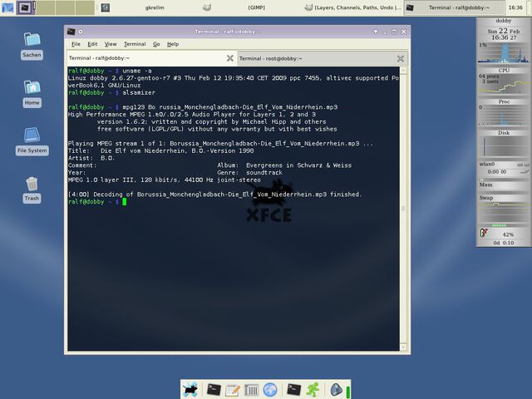The image size is (532, 399).
Task: Activate the gkrellm taskbar button
Action: (x=148, y=7)
